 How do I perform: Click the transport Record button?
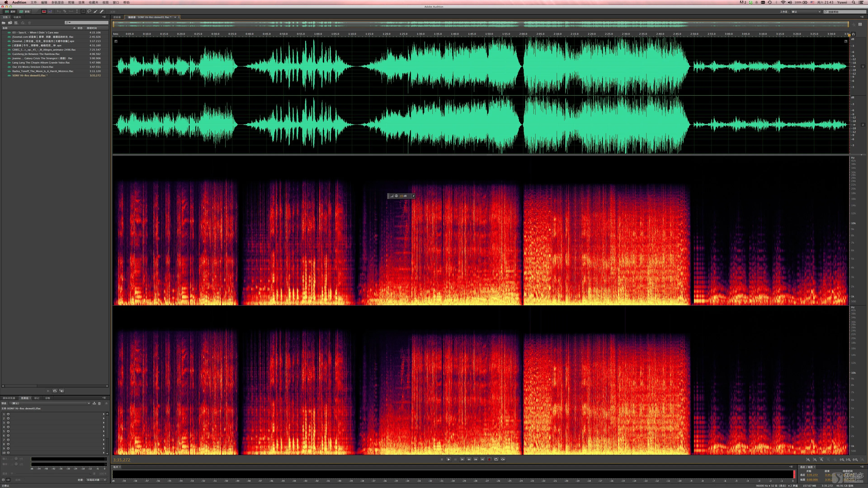click(490, 459)
